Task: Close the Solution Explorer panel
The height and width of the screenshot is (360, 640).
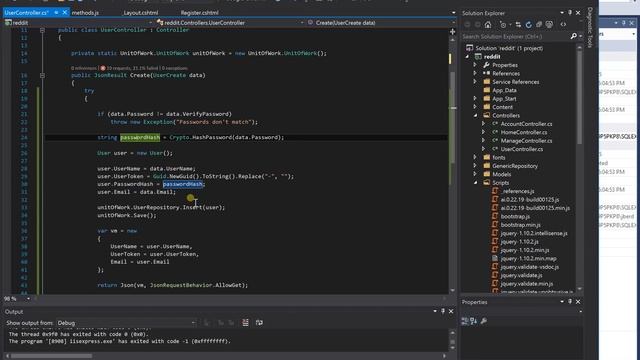Action: 578,13
